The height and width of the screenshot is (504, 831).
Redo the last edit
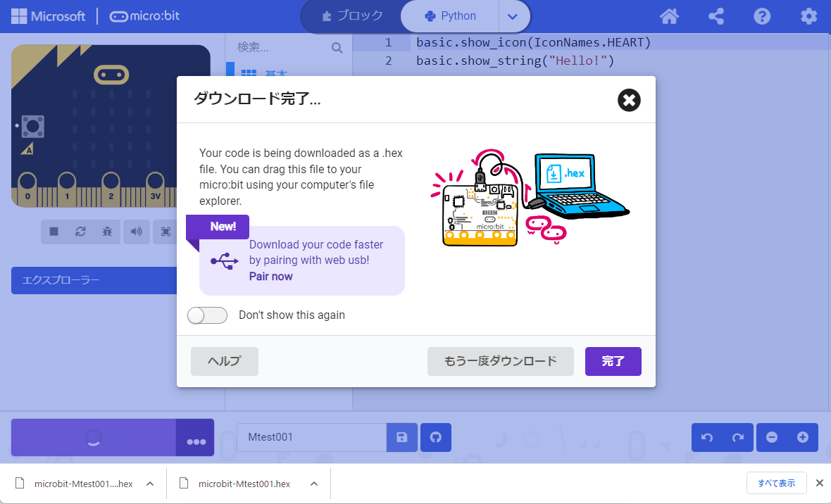[x=738, y=437]
